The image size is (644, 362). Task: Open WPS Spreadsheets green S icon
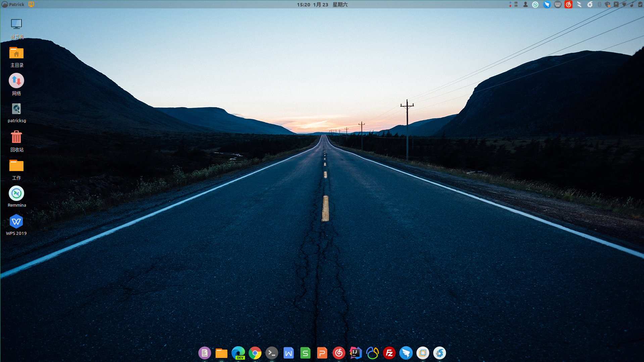305,353
